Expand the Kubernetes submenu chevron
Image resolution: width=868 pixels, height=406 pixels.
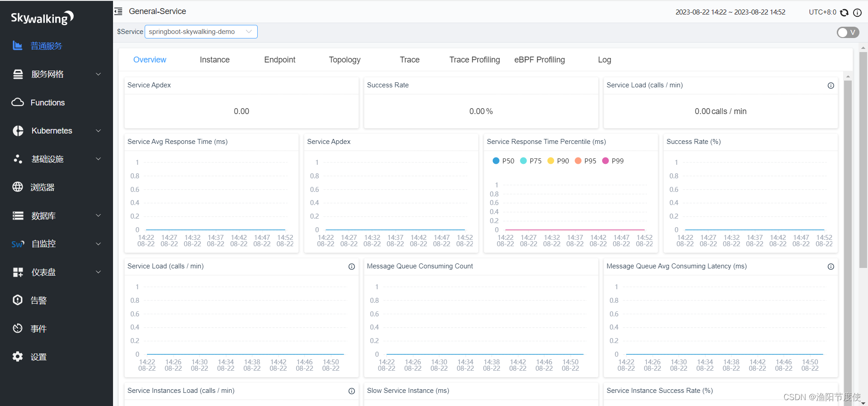98,131
